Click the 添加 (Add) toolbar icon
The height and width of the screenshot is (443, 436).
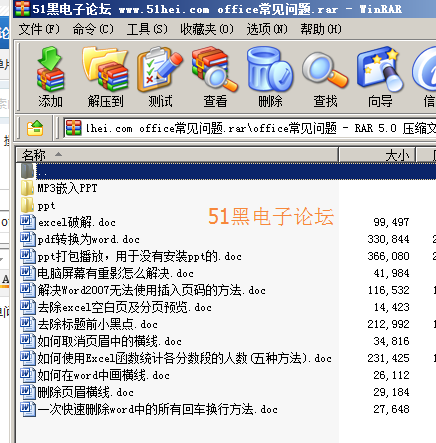[x=50, y=69]
